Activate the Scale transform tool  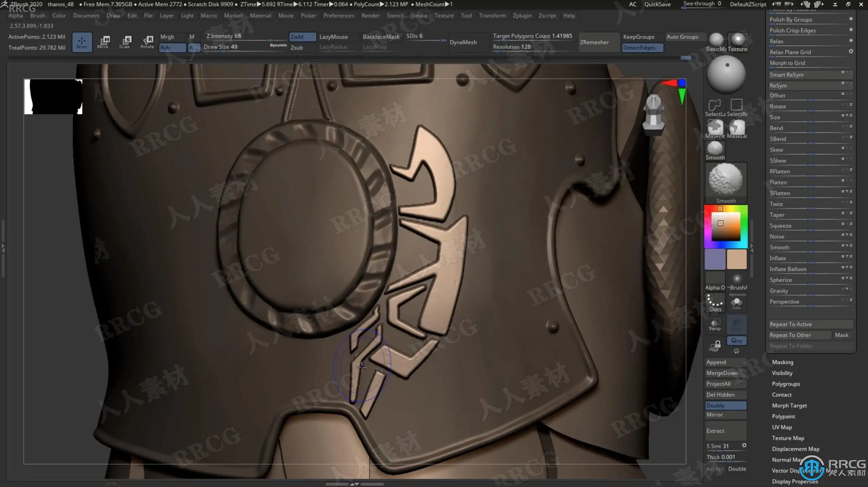[x=124, y=42]
